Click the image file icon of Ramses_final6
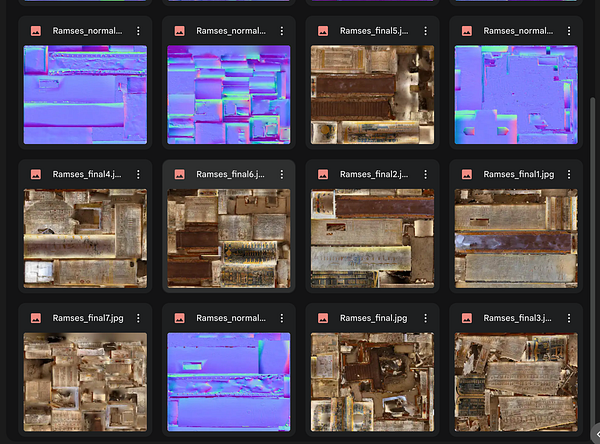600x444 pixels. [x=179, y=175]
